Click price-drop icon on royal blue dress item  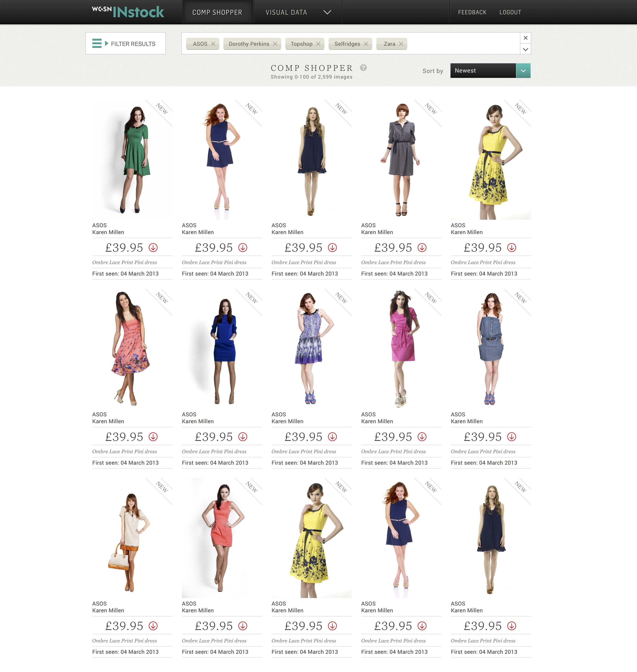point(243,437)
